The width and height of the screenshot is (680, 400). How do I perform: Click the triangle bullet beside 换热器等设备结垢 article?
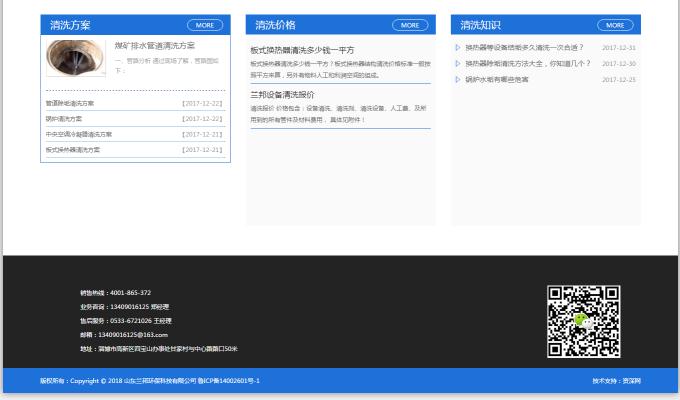coord(458,47)
